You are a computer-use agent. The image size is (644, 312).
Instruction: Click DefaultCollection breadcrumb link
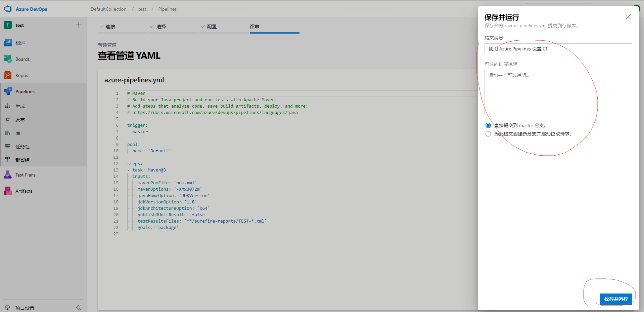coord(108,9)
